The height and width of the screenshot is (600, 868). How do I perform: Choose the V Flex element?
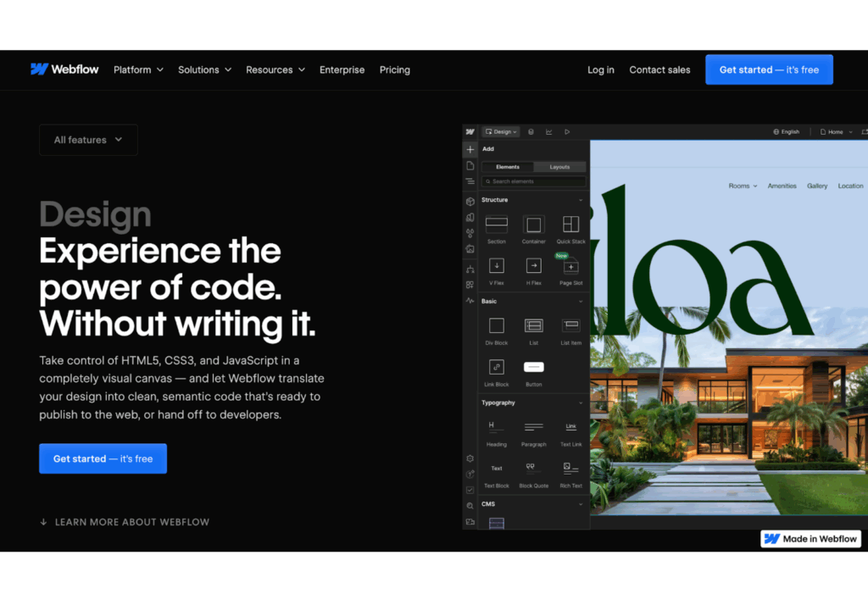tap(497, 265)
